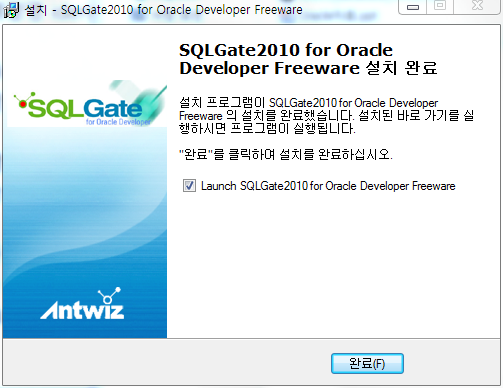
Task: Click the SQLGate for Oracle Developer logo
Action: click(87, 104)
